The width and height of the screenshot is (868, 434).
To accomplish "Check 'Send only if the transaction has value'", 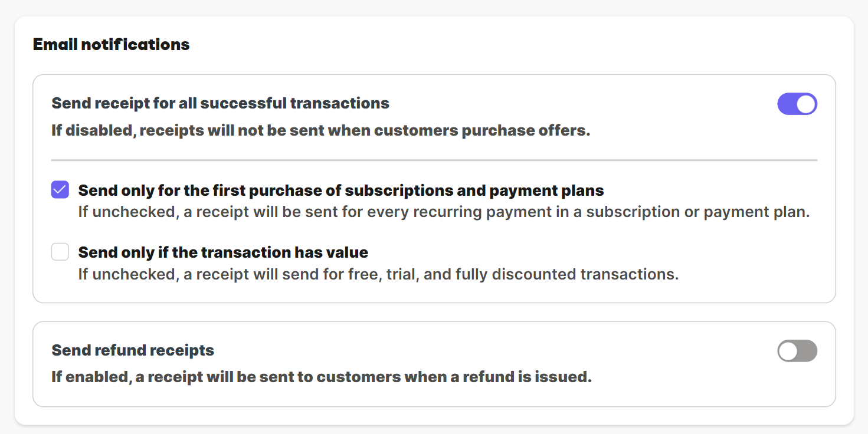I will click(60, 252).
